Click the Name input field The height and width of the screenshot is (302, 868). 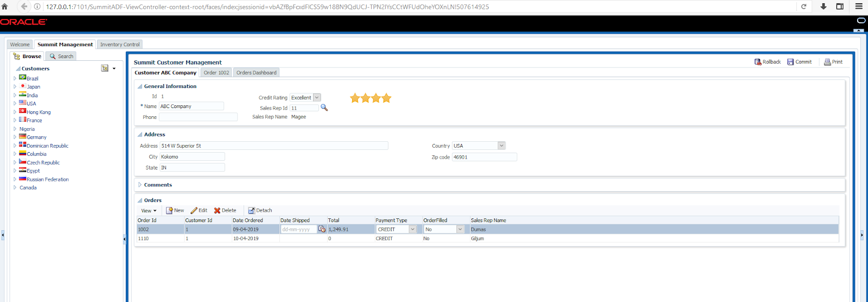191,106
